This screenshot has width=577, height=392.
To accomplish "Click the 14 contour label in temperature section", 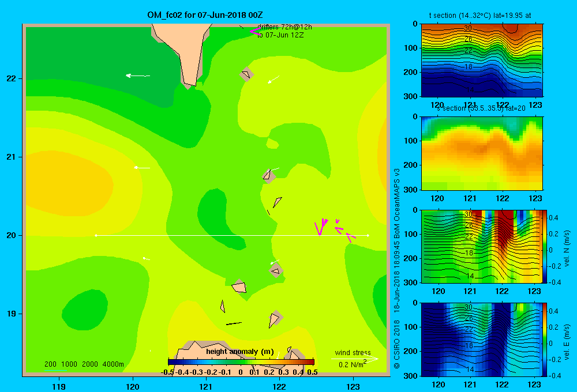I will [x=470, y=90].
